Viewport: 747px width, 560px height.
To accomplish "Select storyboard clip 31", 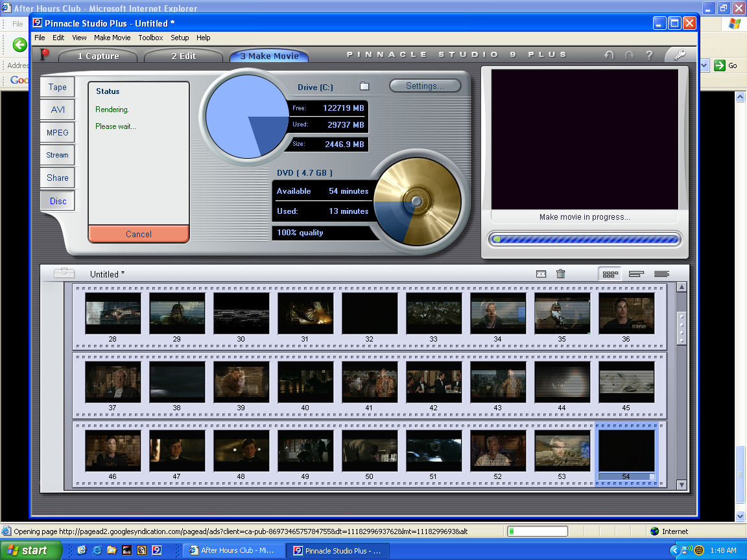I will point(305,313).
